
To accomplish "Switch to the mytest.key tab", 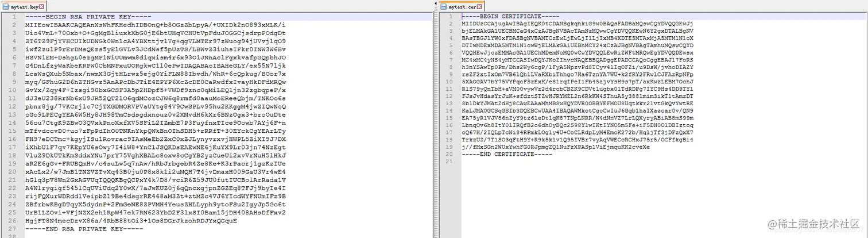I will (23, 6).
